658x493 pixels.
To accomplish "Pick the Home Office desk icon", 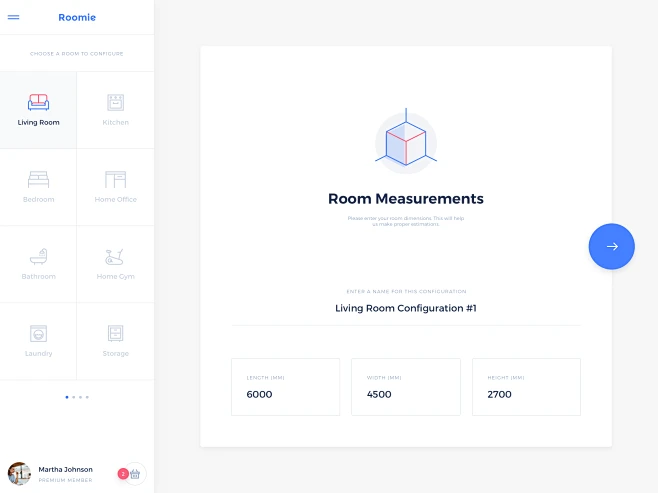I will click(115, 179).
